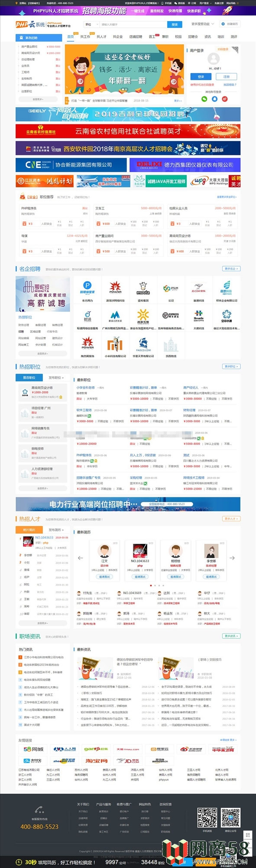Screen dimensions: 256x868
Task: Click the default user avatar
Action: pos(214,59)
